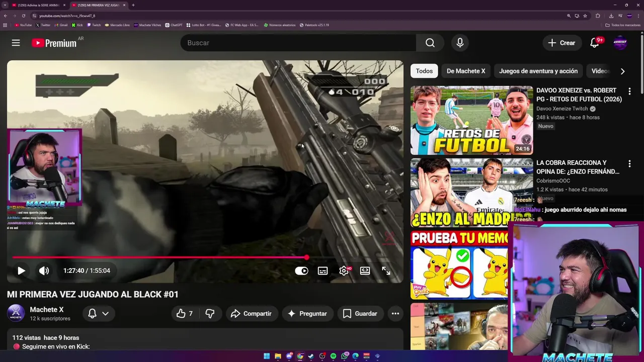The width and height of the screenshot is (644, 362).
Task: Open Steam from the taskbar
Action: 311,356
